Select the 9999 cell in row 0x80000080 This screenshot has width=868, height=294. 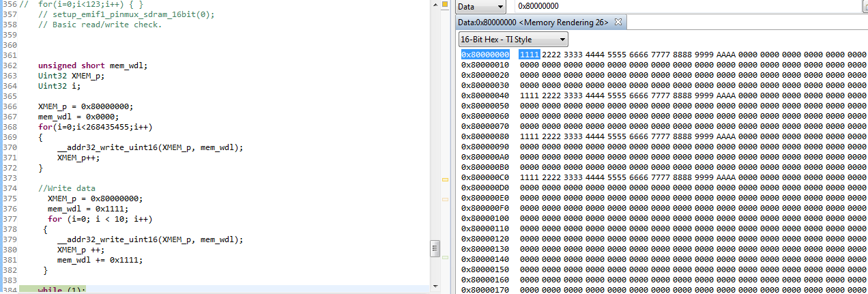pyautogui.click(x=704, y=136)
